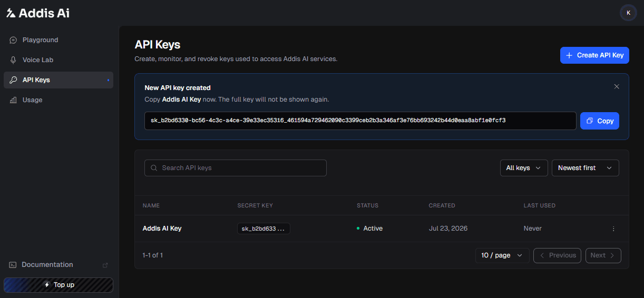This screenshot has height=298, width=644.
Task: Click the API Keys key icon
Action: [13, 80]
